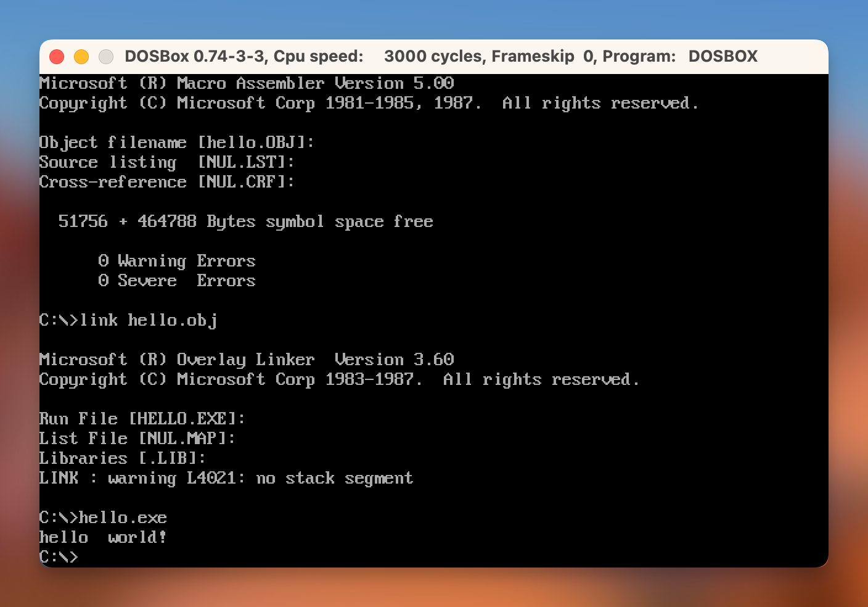868x607 pixels.
Task: Click the 'Microsoft (R) Macro Assembler Version 5.00' line
Action: [247, 83]
